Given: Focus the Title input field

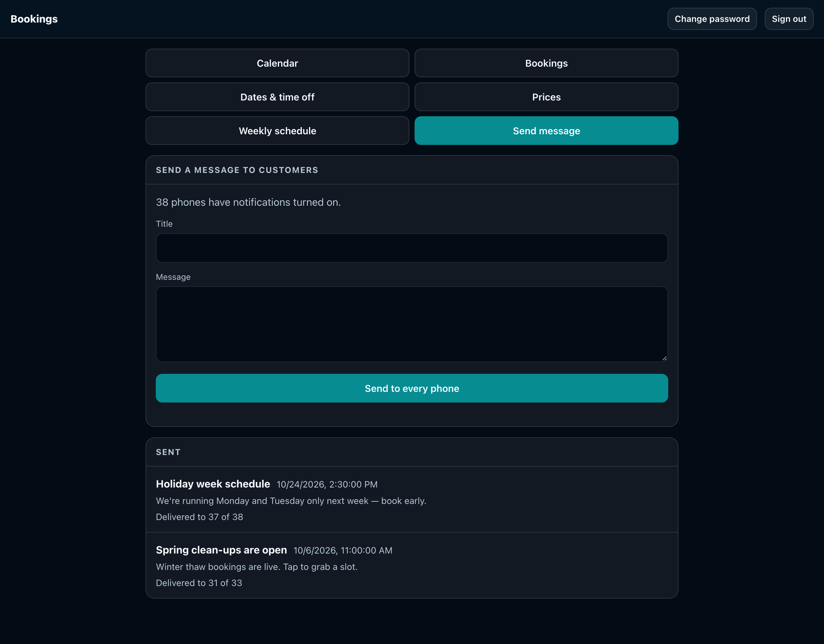Looking at the screenshot, I should tap(412, 248).
